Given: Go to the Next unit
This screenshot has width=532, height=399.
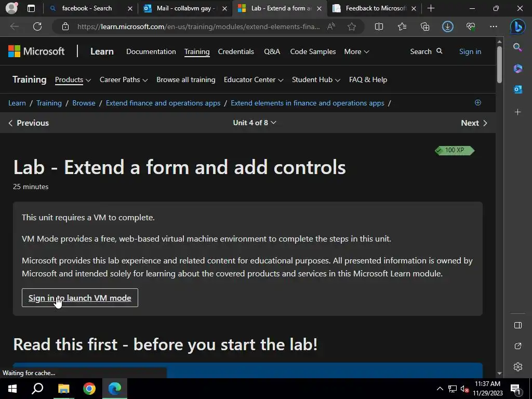Looking at the screenshot, I should tap(474, 123).
